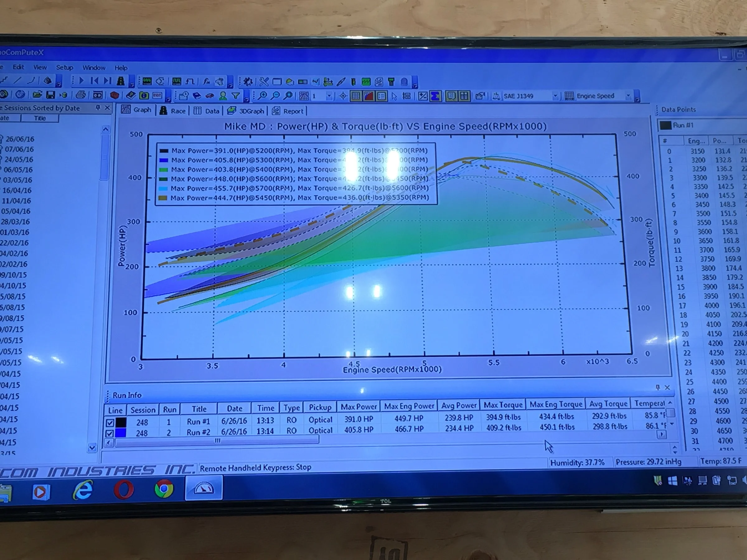Click the gear configuration icon in top toolbar
This screenshot has height=560, width=747.
pyautogui.click(x=248, y=82)
